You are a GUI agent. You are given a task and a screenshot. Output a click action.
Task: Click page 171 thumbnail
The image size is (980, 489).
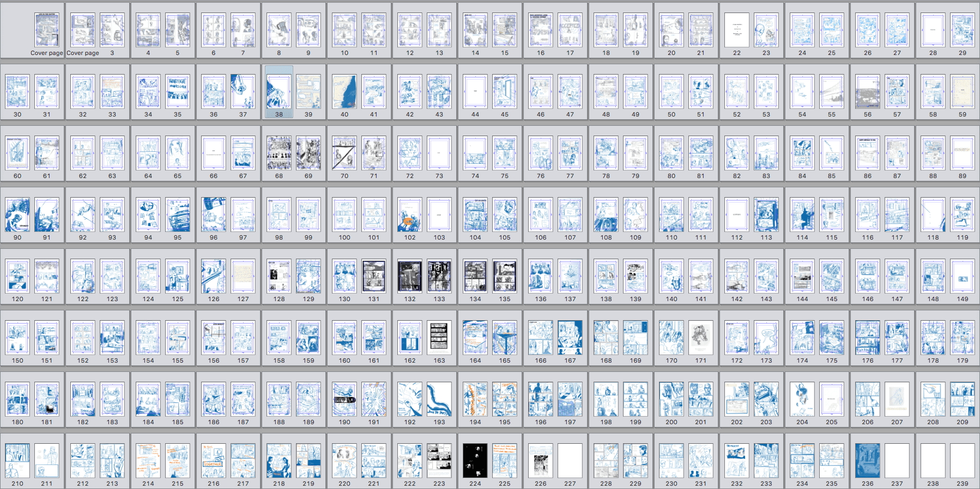tap(701, 338)
